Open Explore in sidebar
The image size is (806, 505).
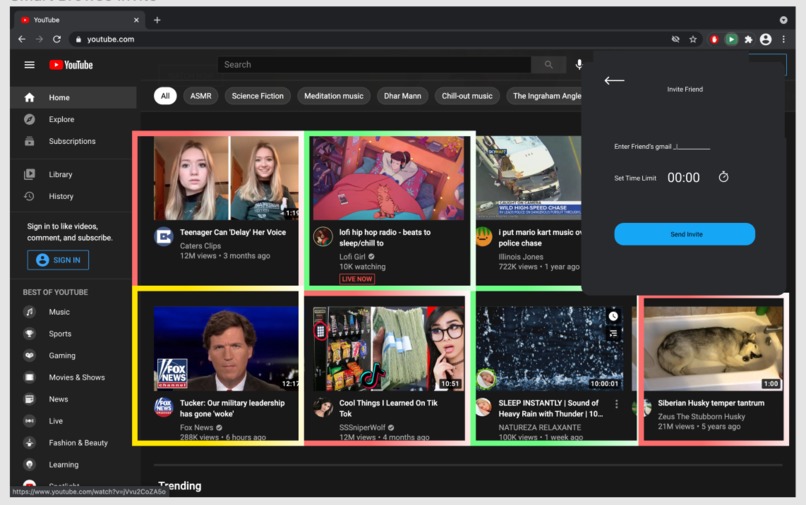[73, 119]
